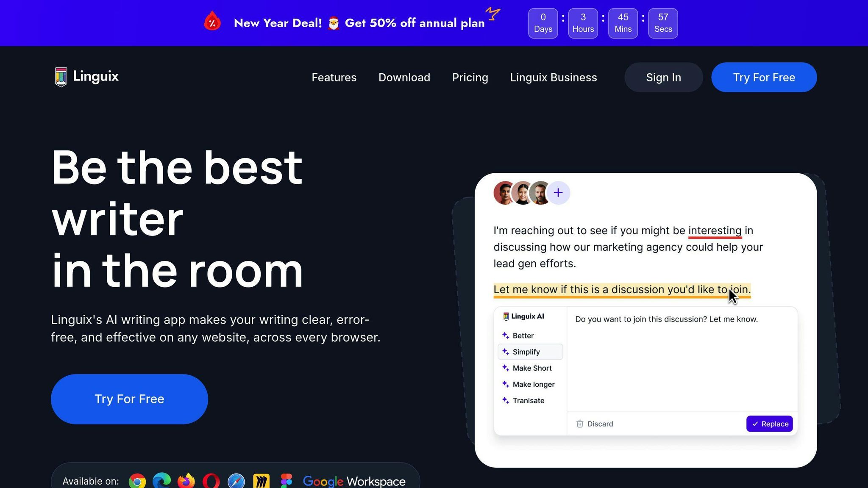This screenshot has width=868, height=488.
Task: Open Linguix Business in navigation
Action: pos(553,78)
